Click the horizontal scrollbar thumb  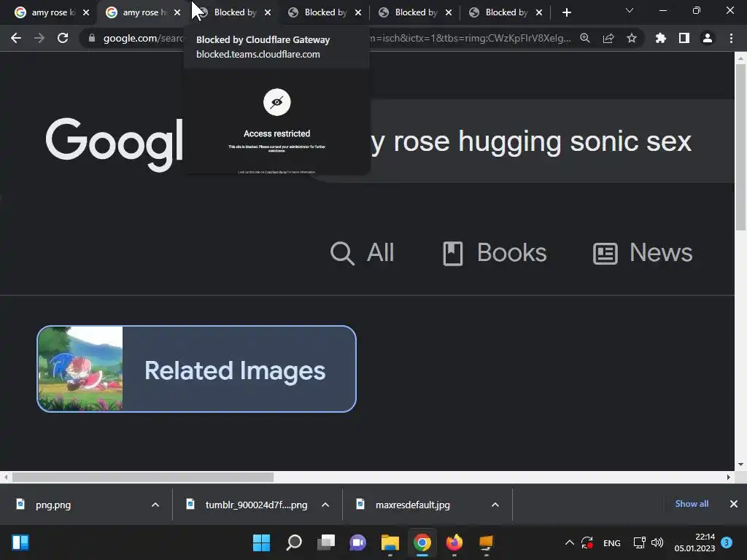tap(143, 477)
